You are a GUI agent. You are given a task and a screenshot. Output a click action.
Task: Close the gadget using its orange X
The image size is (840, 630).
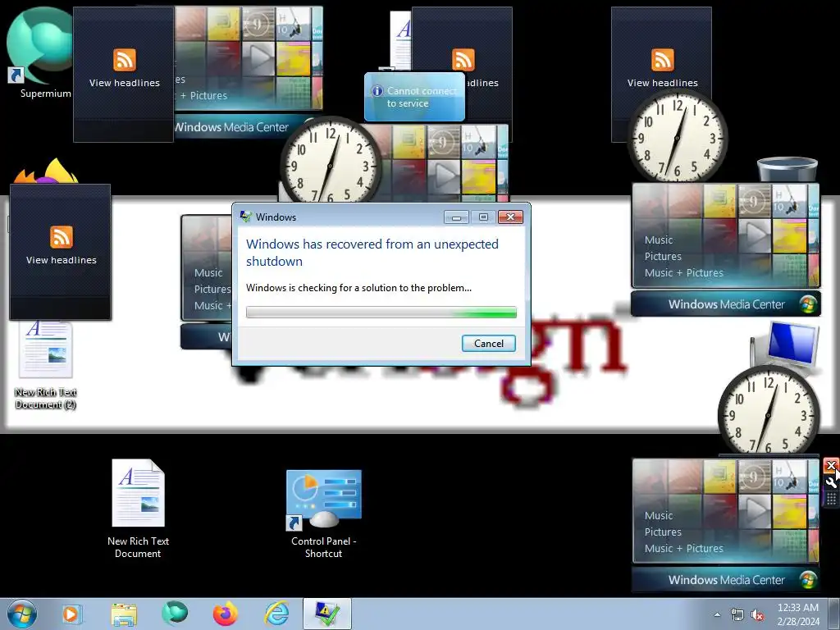(831, 466)
